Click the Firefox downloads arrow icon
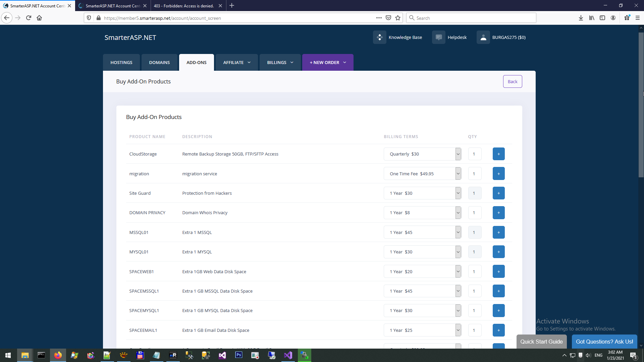The height and width of the screenshot is (362, 644). click(581, 18)
